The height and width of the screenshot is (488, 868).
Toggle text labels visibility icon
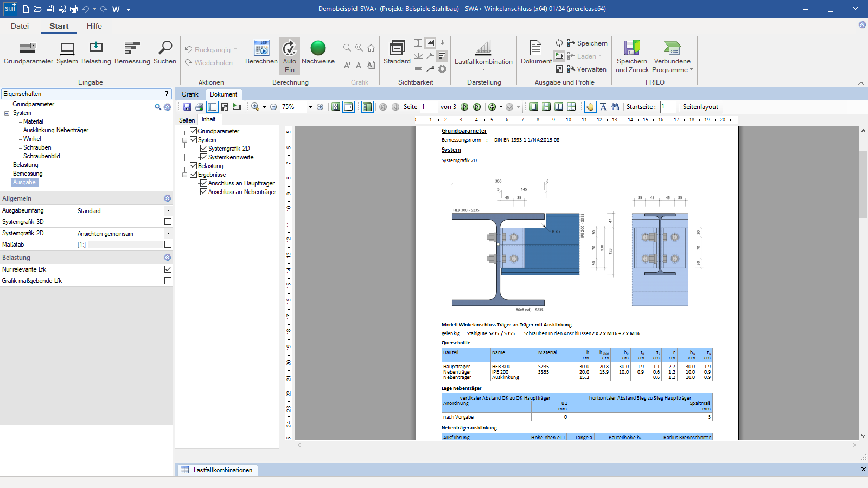click(x=430, y=43)
